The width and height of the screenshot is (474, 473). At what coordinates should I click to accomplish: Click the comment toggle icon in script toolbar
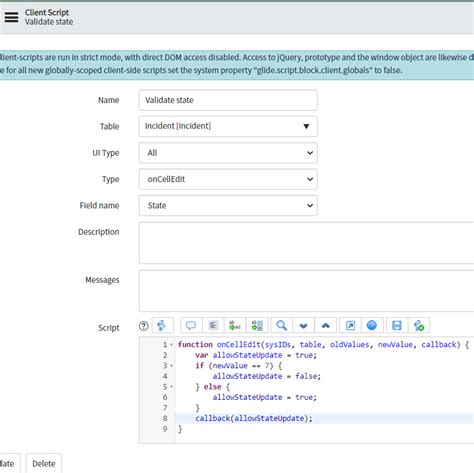(x=191, y=325)
